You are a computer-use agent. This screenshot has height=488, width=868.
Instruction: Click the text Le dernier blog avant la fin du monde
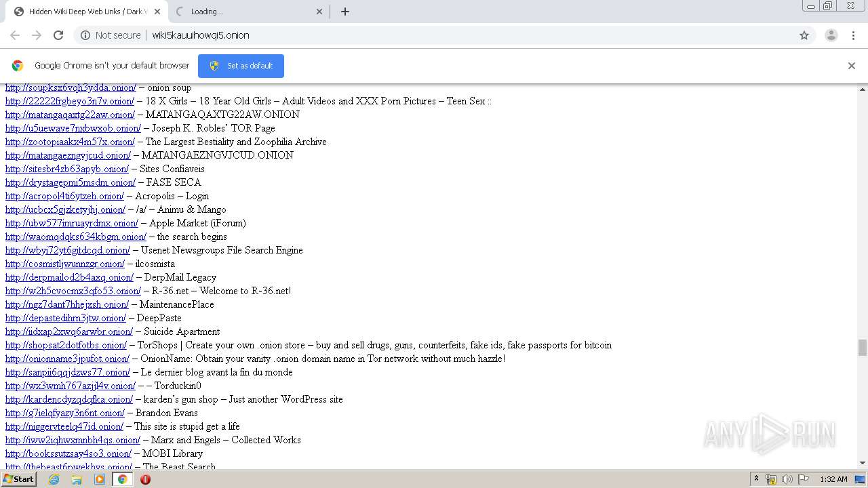click(x=217, y=372)
